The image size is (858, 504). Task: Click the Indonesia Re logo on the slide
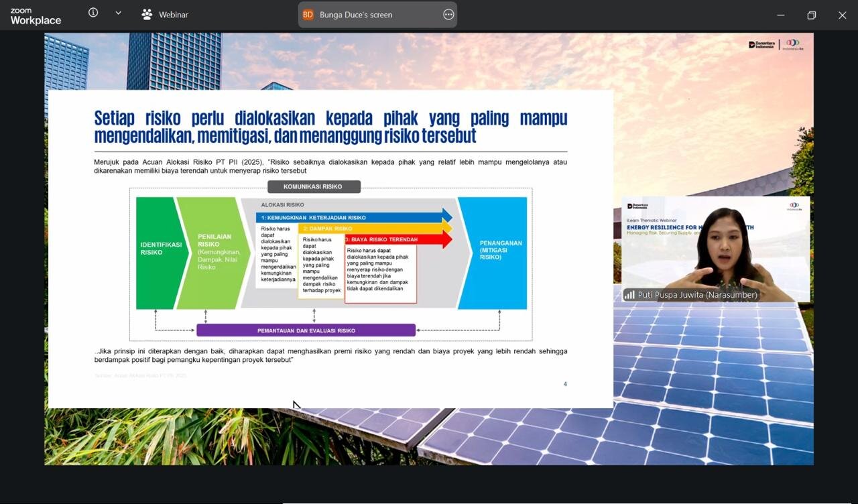click(794, 45)
